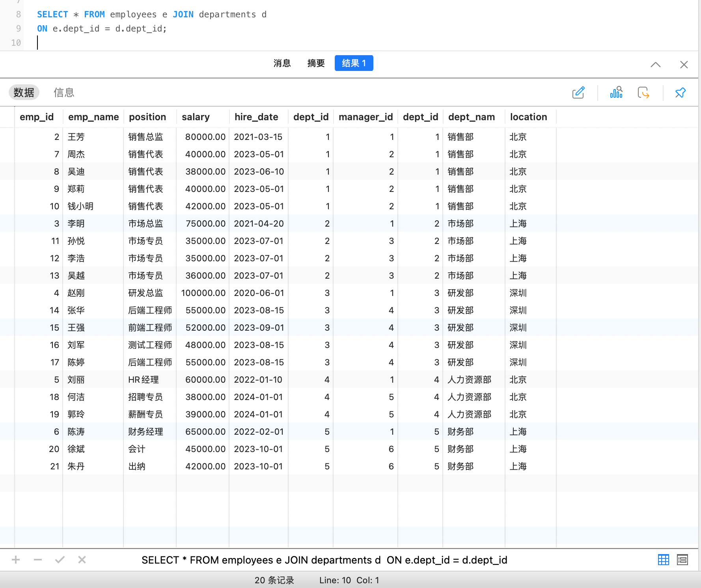Viewport: 701px width, 588px height.
Task: Open the chart analysis icon
Action: pos(616,93)
